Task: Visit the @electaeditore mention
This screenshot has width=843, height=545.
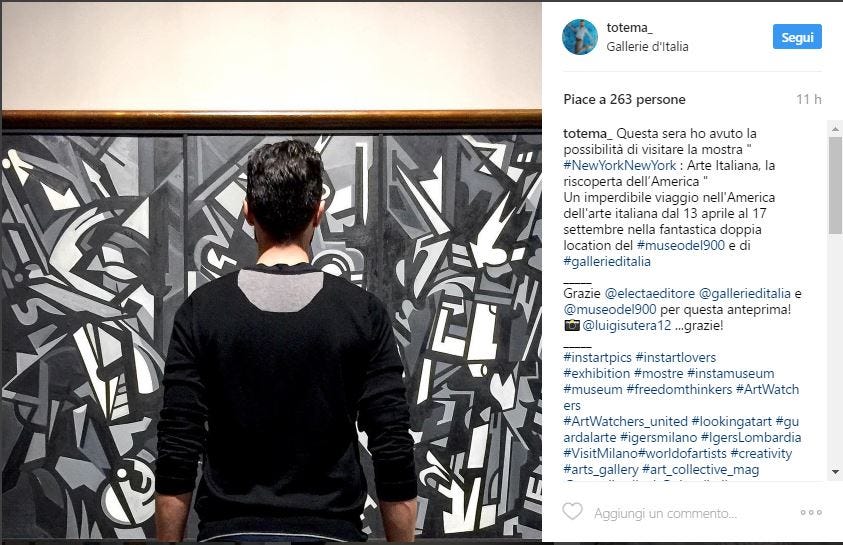Action: (x=649, y=293)
